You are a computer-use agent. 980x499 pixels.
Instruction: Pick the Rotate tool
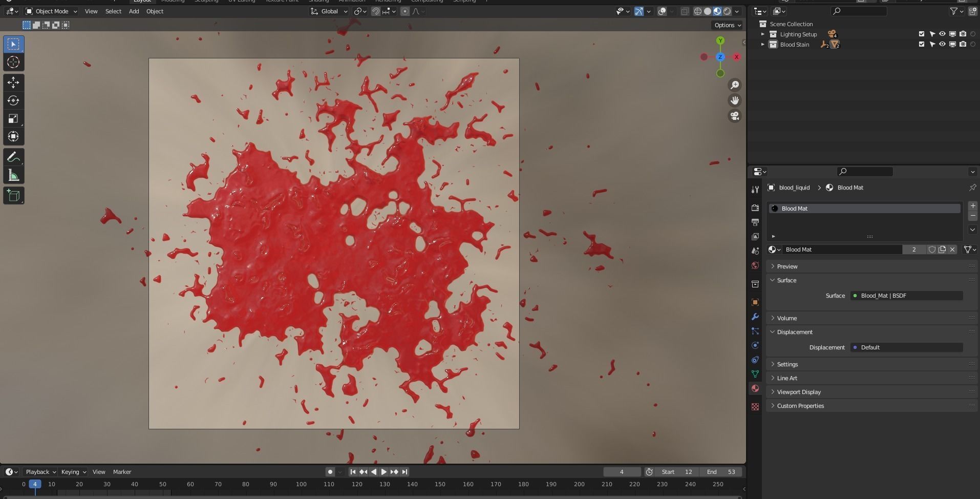[x=13, y=100]
